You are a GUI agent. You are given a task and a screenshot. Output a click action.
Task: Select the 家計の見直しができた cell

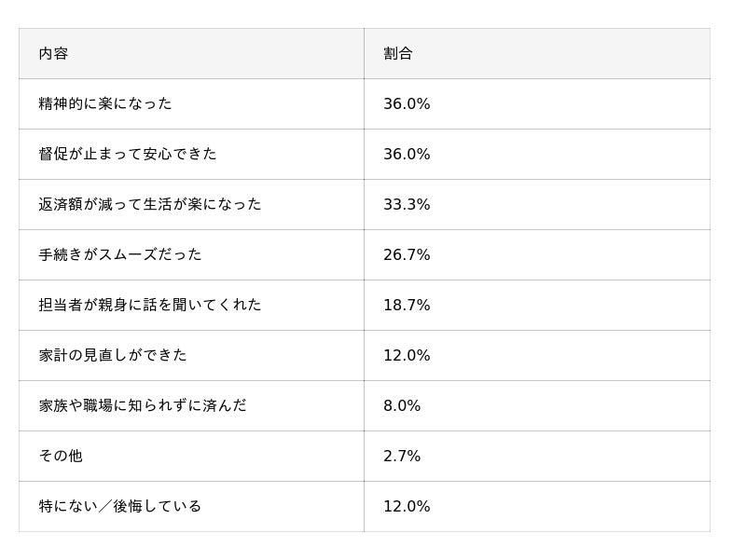(113, 356)
